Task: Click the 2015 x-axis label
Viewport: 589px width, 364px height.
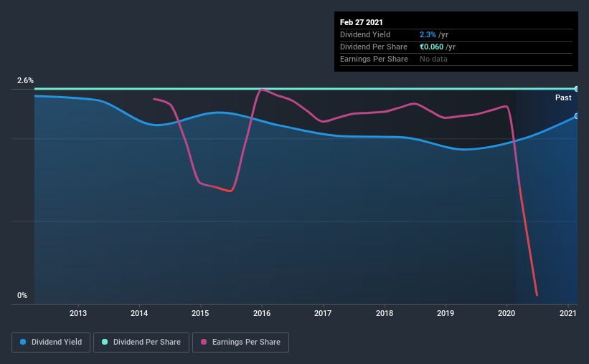Action: [200, 313]
